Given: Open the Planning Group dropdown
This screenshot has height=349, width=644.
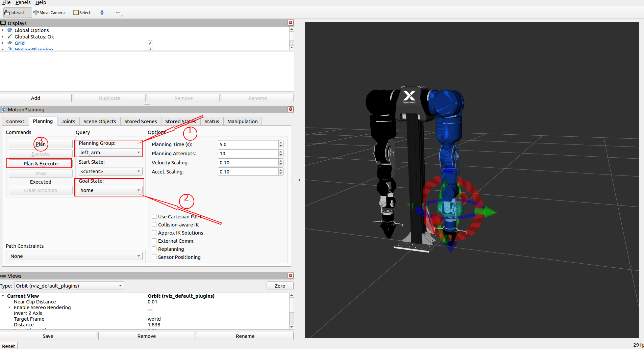Looking at the screenshot, I should click(x=110, y=153).
